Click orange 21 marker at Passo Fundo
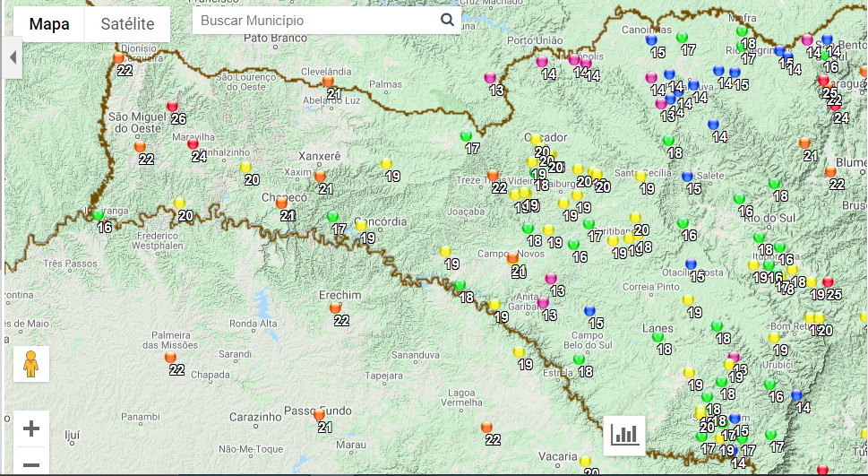Viewport: 868px width, 476px height. (319, 414)
